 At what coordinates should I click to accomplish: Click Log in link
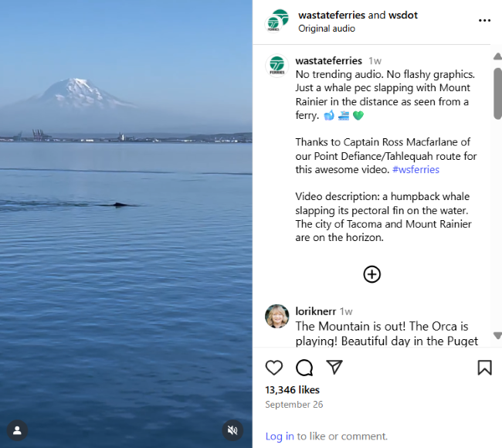point(279,436)
